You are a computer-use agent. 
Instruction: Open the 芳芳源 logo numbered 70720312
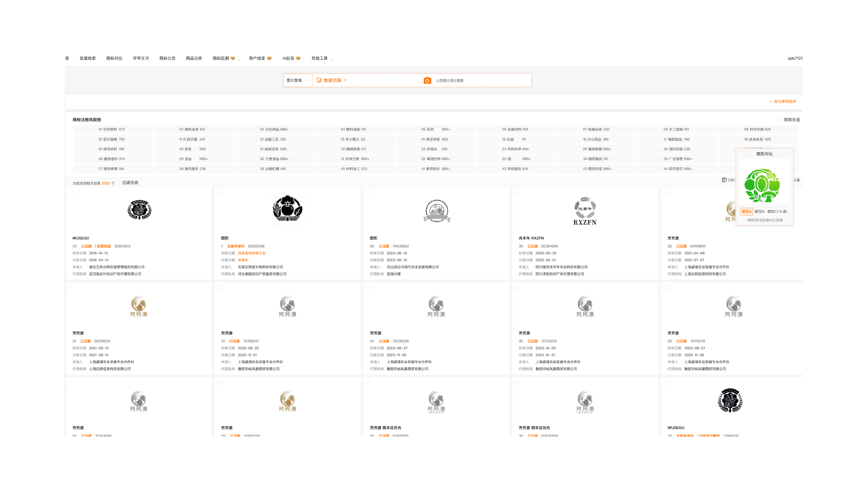tap(585, 307)
